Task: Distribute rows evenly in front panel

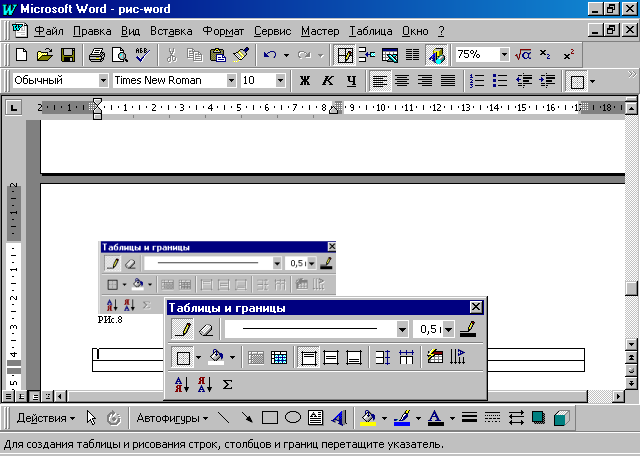Action: [382, 358]
